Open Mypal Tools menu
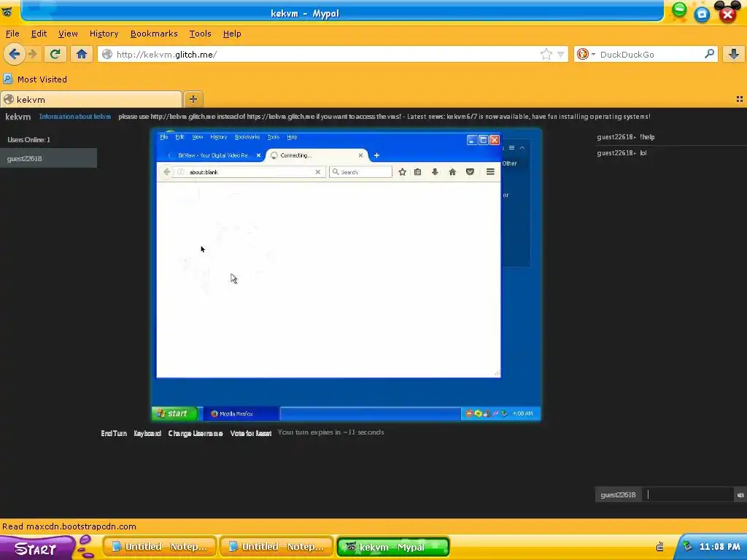The width and height of the screenshot is (747, 560). [x=200, y=34]
